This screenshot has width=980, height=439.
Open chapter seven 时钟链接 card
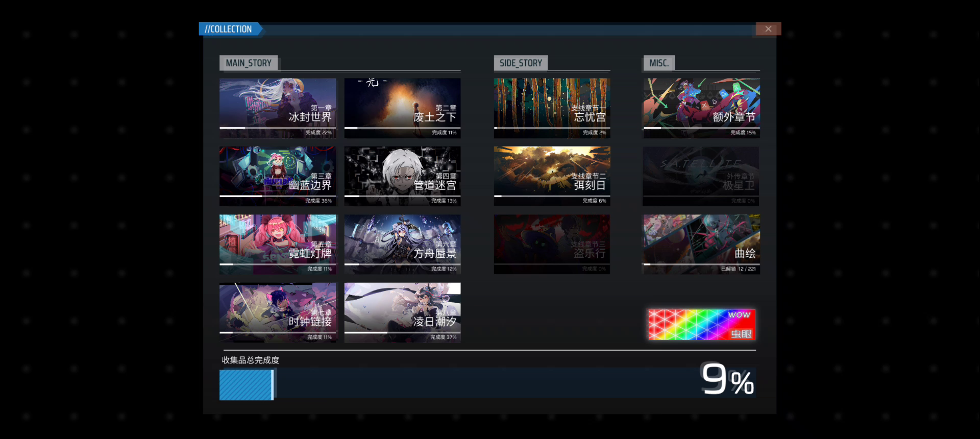278,312
